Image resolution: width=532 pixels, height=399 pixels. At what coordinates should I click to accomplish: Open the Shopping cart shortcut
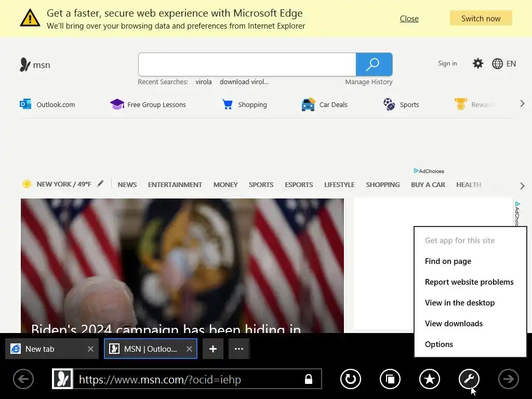pos(244,104)
